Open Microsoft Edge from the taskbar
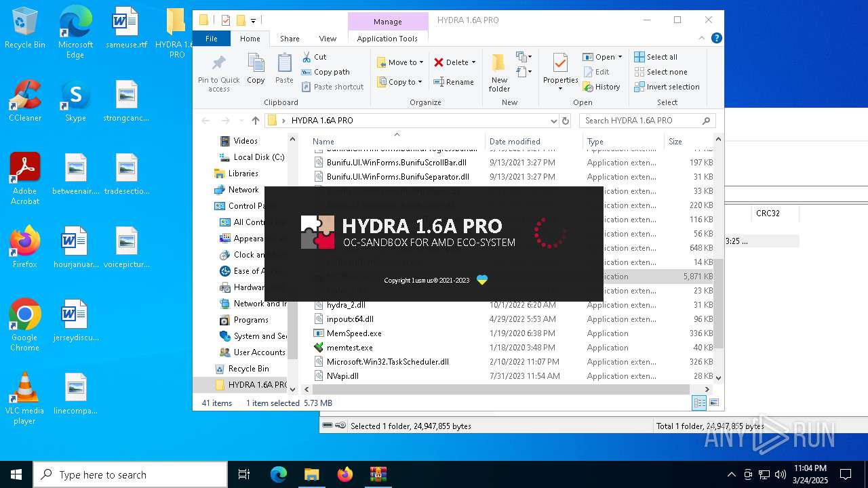Screen dimensions: 868x488 tap(279, 474)
